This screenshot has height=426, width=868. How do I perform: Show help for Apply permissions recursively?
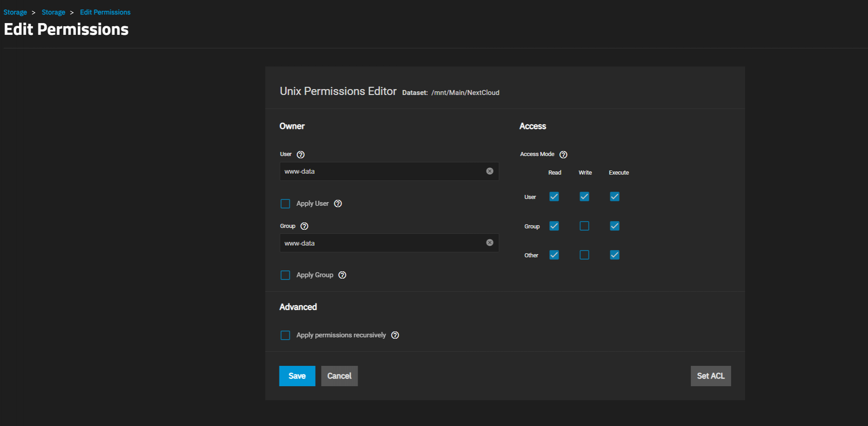(x=395, y=335)
